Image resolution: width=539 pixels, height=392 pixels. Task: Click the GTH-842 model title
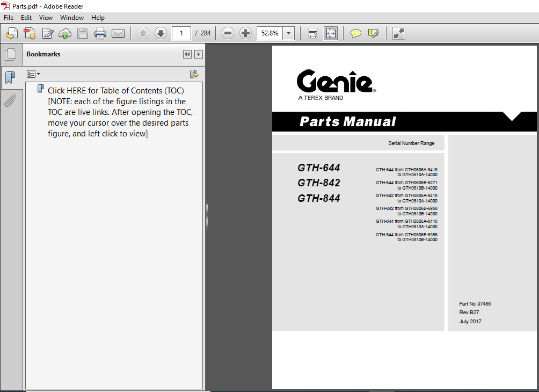[x=319, y=183]
